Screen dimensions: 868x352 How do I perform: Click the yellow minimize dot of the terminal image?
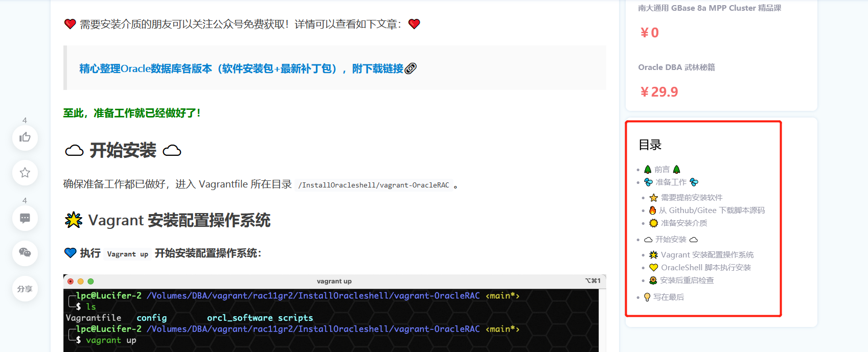(x=80, y=281)
